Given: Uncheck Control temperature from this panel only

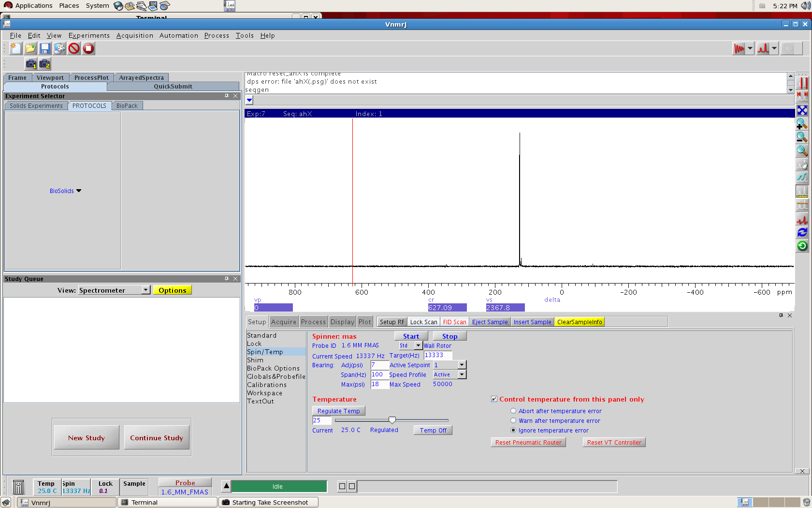Looking at the screenshot, I should point(494,399).
